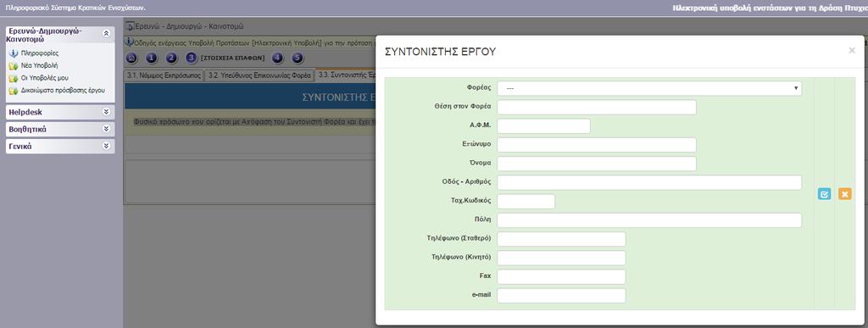868x328 pixels.
Task: Click the Οδηγός ενέργειας info icon
Action: [x=130, y=42]
